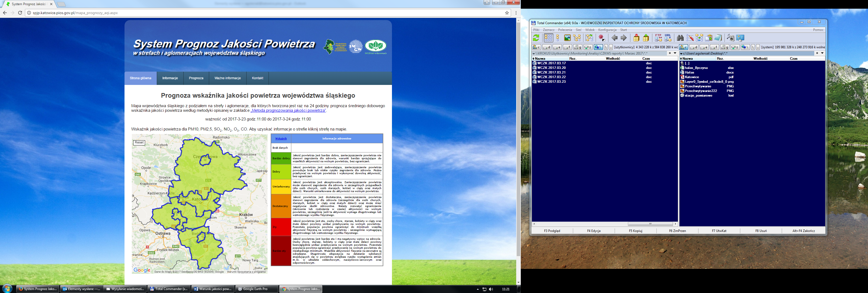Open Ważne informacje tab on website
Screen dimensions: 868x293
228,78
